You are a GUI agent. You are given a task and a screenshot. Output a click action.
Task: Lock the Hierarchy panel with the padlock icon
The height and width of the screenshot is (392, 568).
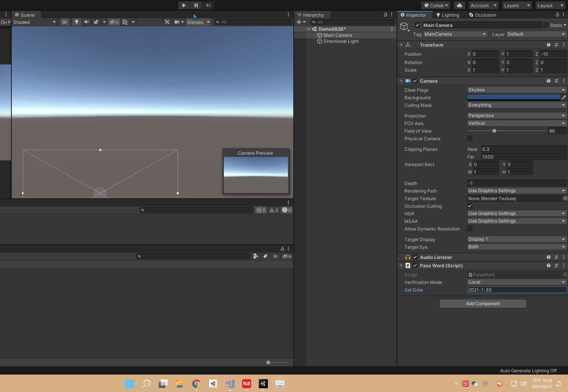coord(385,14)
